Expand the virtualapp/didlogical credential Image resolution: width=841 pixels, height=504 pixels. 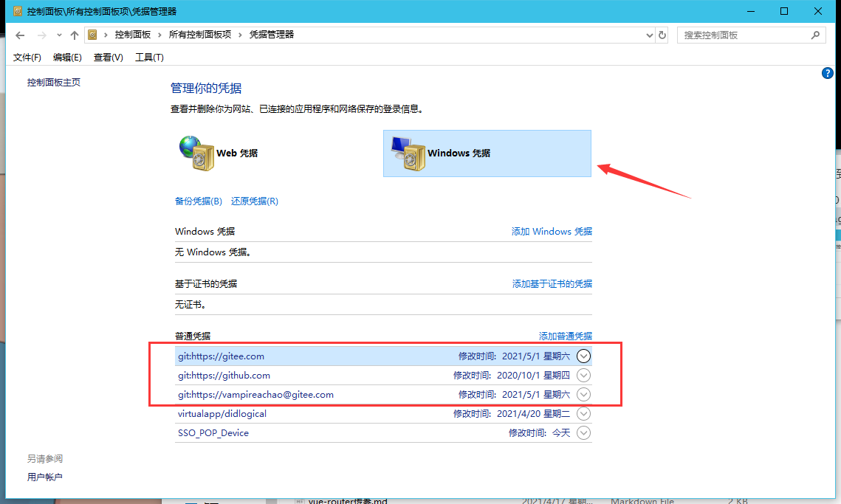583,414
